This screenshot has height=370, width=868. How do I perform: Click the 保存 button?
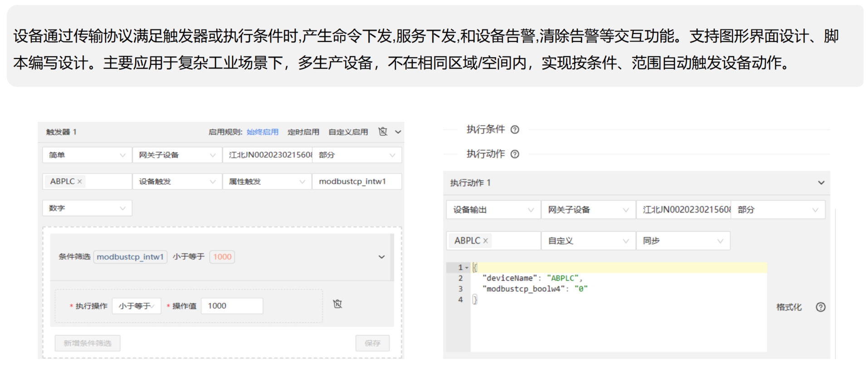coord(372,343)
